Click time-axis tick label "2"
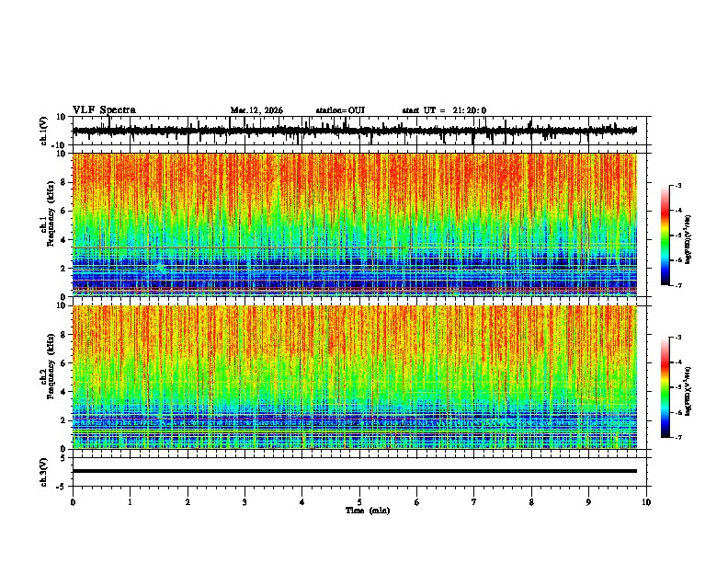Viewport: 728px width, 563px height. pyautogui.click(x=188, y=502)
